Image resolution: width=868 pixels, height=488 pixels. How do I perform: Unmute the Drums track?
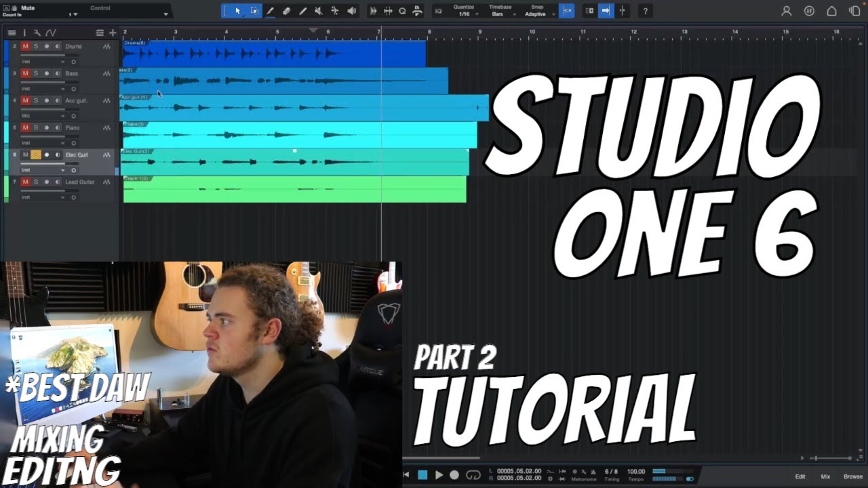[x=25, y=46]
